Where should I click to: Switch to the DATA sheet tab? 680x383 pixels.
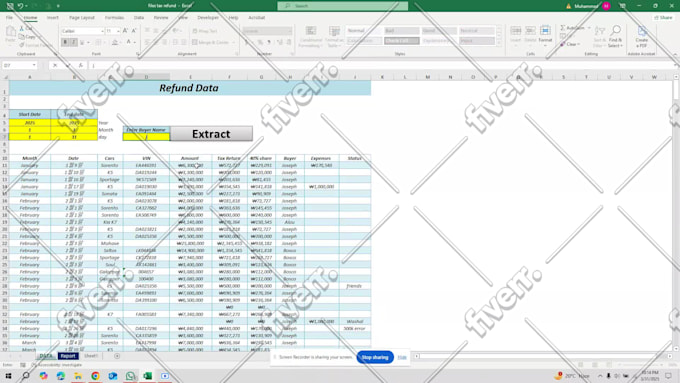[x=46, y=356]
